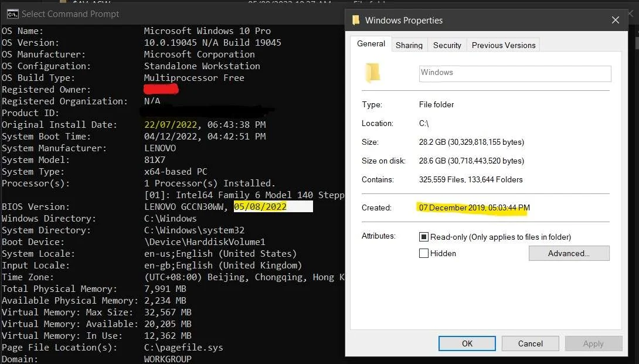Click Boot Device value \Device\HarddiskVolume1
The image size is (639, 364).
[205, 242]
